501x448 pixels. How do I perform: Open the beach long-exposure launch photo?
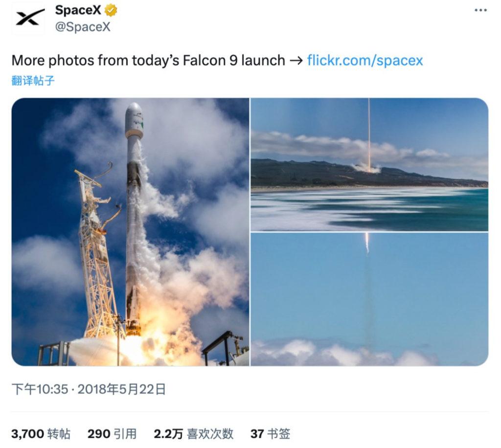pyautogui.click(x=369, y=164)
